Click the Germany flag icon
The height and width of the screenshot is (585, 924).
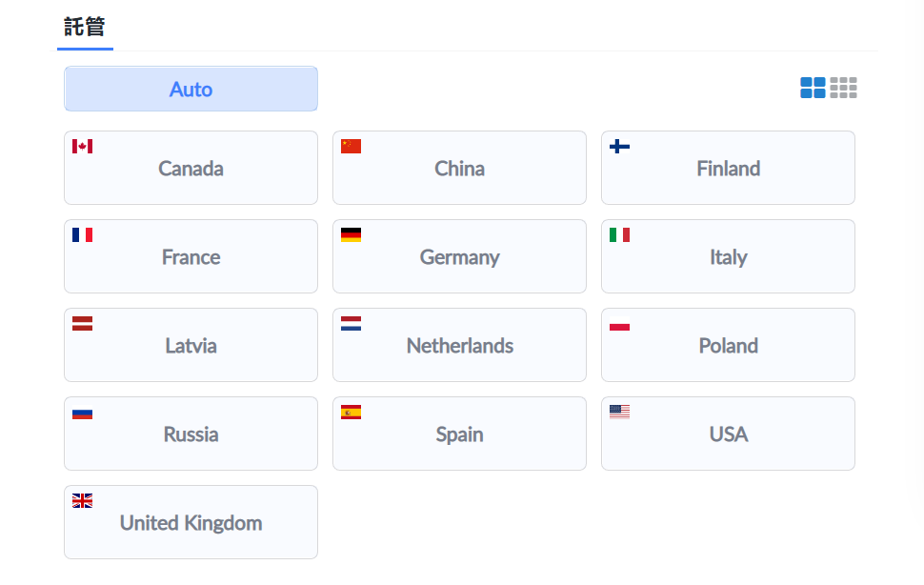tap(351, 235)
